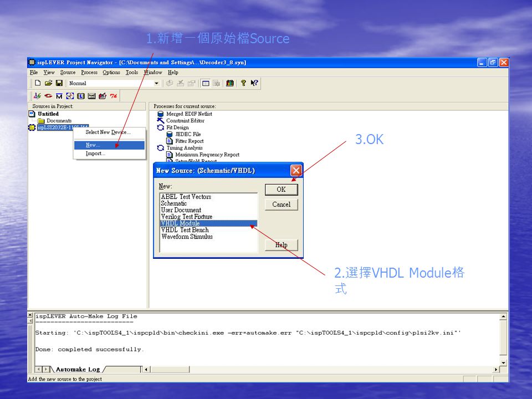Screen dimensions: 532x399
Task: Open the Tools menu
Action: tap(132, 72)
